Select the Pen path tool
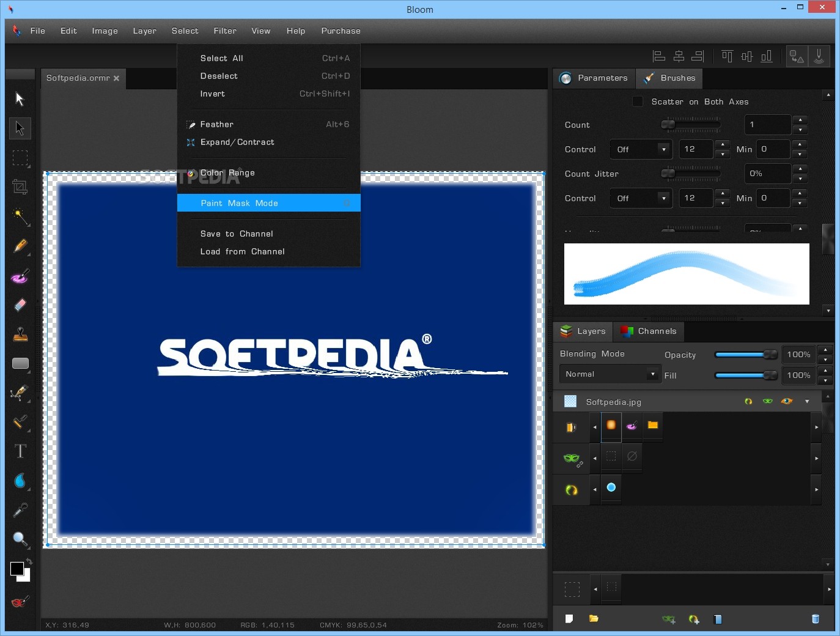 20,392
